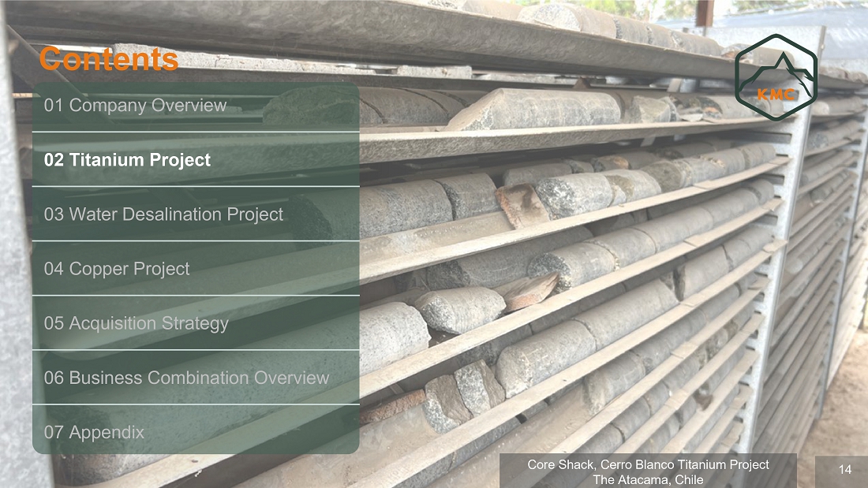Choose the 04 Copper Project item
Image resolution: width=868 pixels, height=488 pixels.
point(196,268)
